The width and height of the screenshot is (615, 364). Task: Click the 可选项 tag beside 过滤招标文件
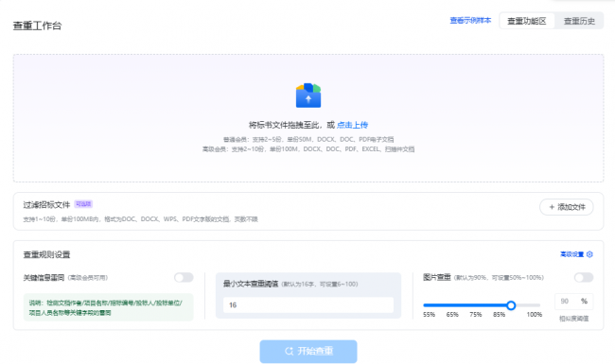(x=83, y=204)
